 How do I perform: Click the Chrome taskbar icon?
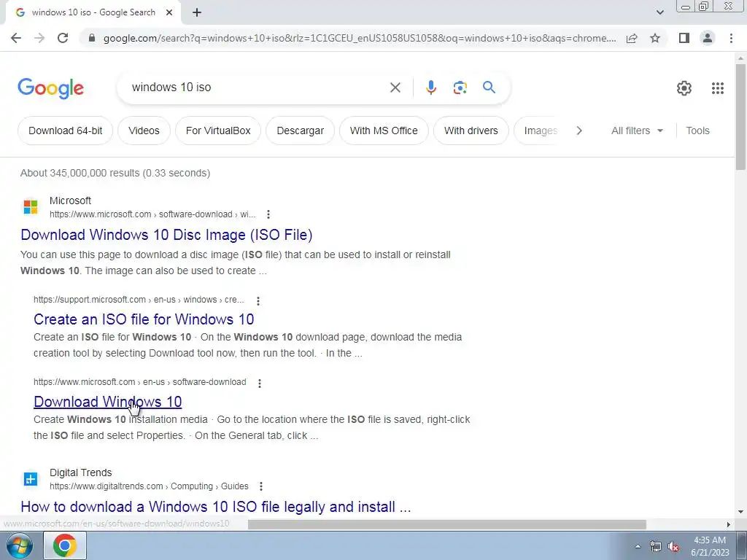[x=65, y=545]
